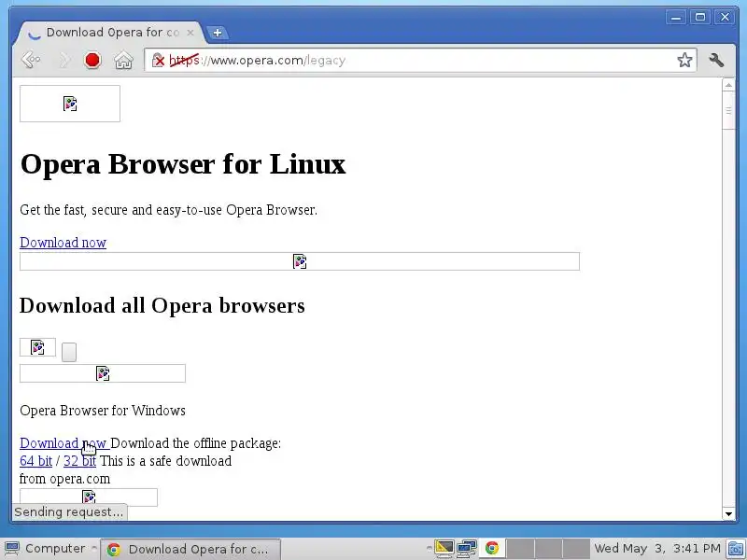Click broken image below from opera.com text
Image resolution: width=747 pixels, height=560 pixels.
coord(89,497)
